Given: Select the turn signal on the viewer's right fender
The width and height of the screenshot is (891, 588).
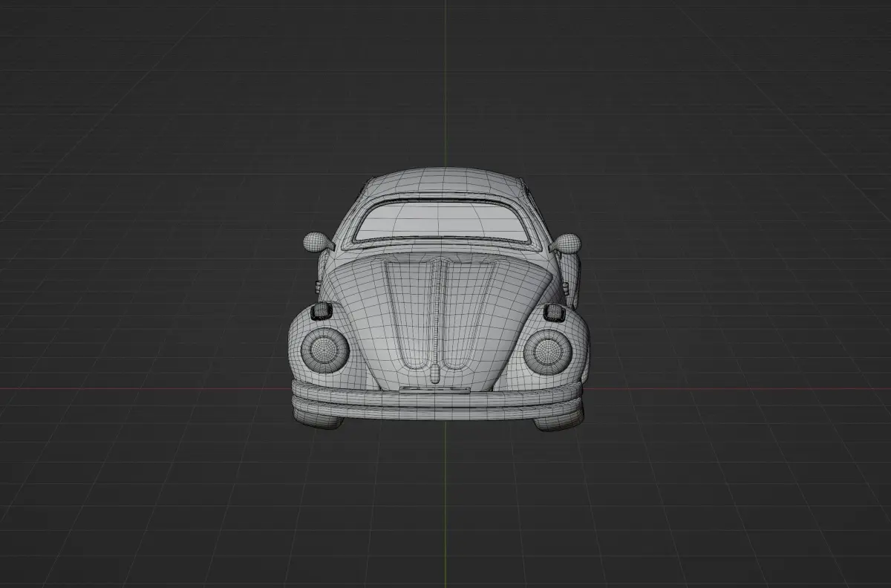Looking at the screenshot, I should coord(553,313).
